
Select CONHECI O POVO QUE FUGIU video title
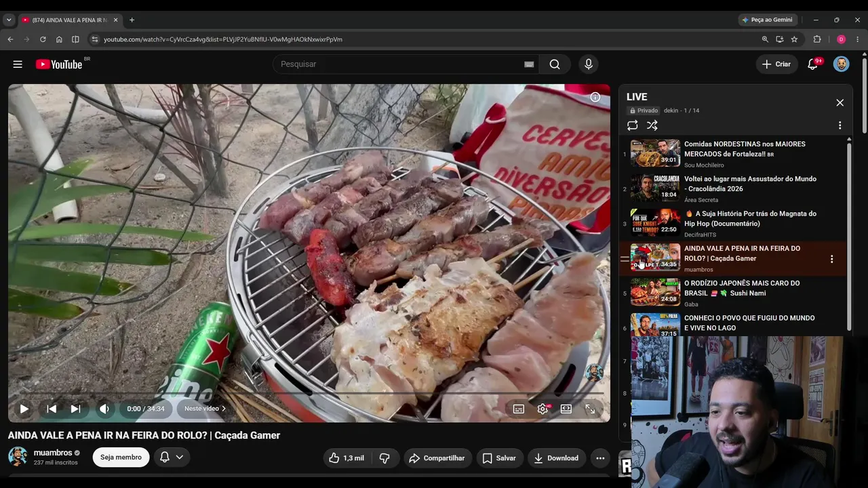pos(749,323)
